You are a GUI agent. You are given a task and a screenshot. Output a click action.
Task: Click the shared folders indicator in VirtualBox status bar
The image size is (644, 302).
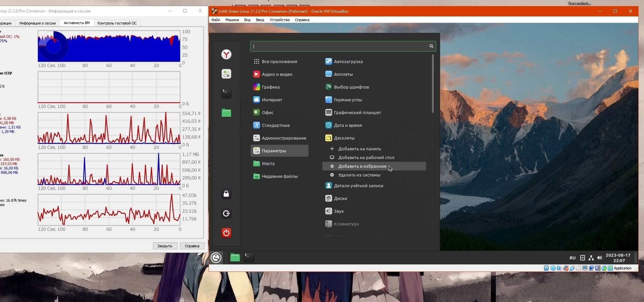pos(579,268)
